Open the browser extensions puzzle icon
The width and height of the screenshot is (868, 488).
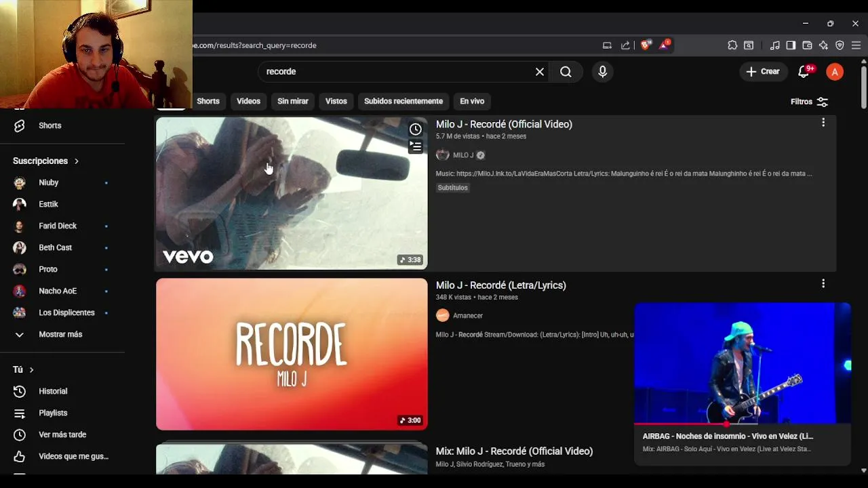(732, 45)
